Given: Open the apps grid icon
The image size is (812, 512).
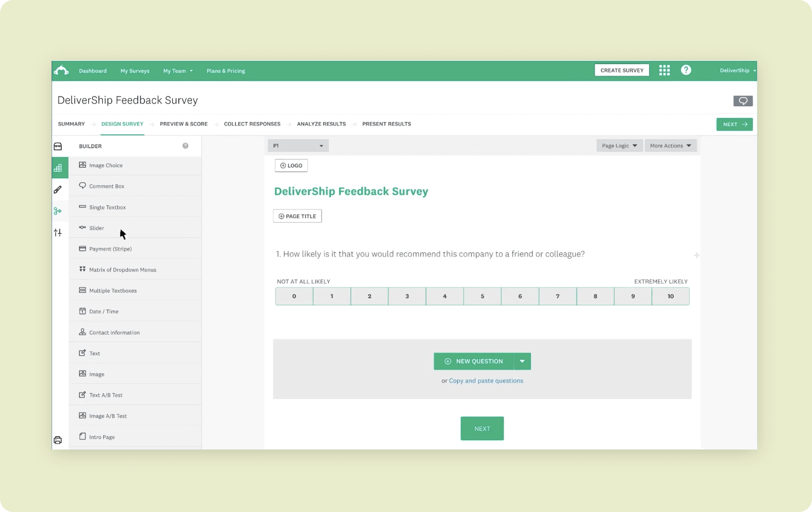Looking at the screenshot, I should click(x=664, y=70).
